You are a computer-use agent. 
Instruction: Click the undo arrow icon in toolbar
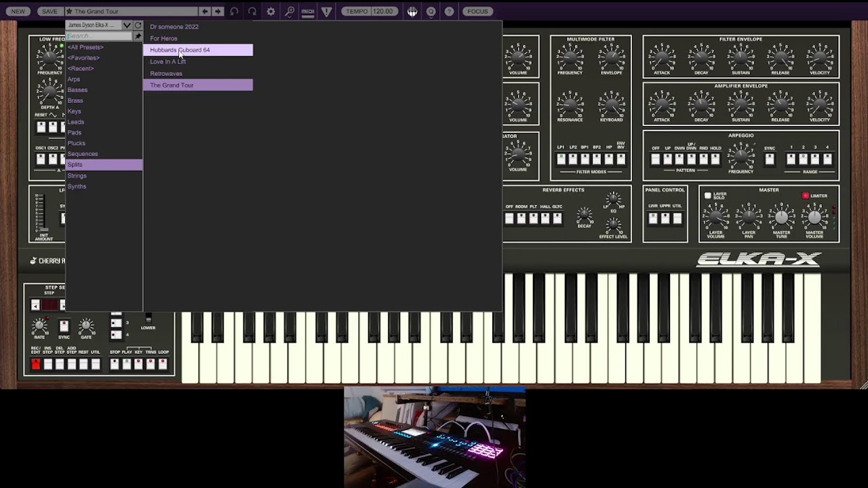234,12
